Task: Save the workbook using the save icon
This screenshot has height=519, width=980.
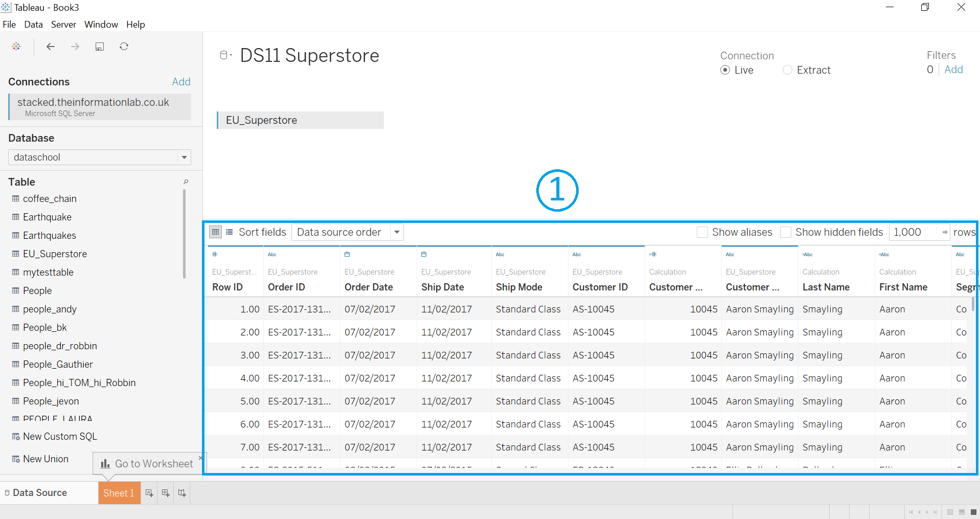Action: pyautogui.click(x=99, y=46)
